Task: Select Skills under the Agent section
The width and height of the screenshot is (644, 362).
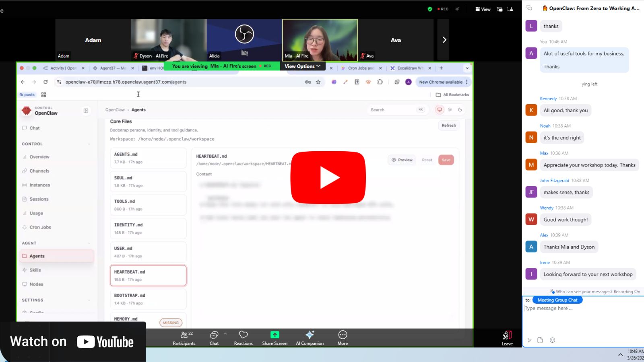Action: tap(35, 270)
